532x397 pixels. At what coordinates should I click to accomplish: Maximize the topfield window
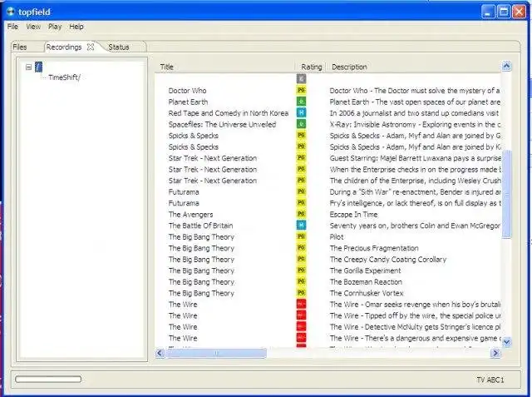coord(504,12)
